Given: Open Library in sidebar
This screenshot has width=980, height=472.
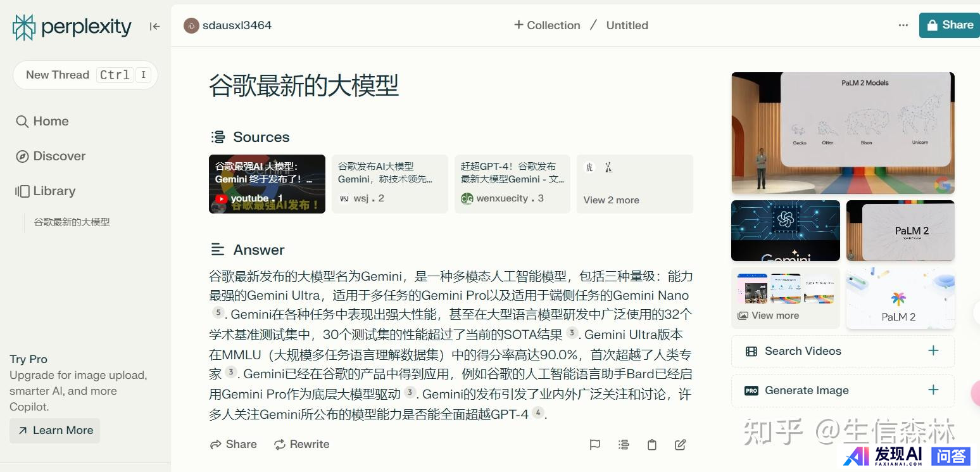Looking at the screenshot, I should [x=46, y=191].
